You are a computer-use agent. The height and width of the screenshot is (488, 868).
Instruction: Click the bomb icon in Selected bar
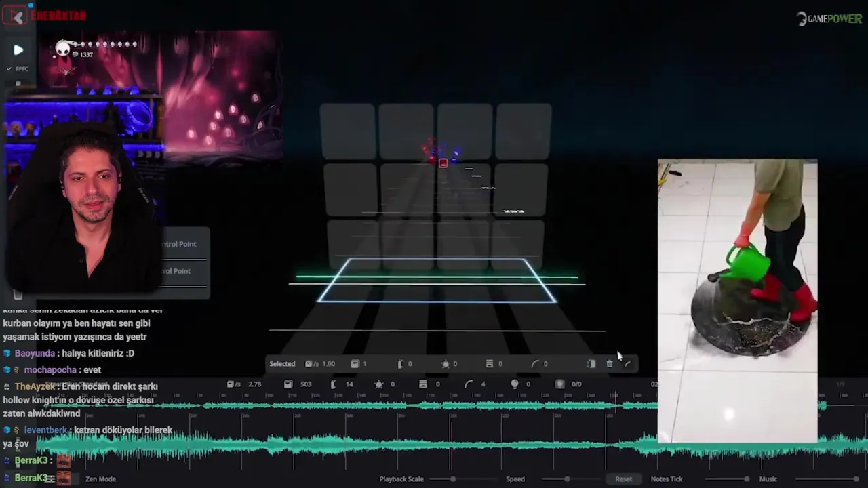click(x=446, y=364)
